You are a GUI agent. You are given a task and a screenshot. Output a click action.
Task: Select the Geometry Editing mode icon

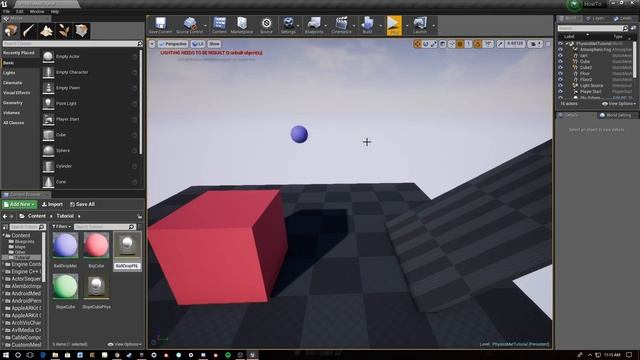coord(82,31)
